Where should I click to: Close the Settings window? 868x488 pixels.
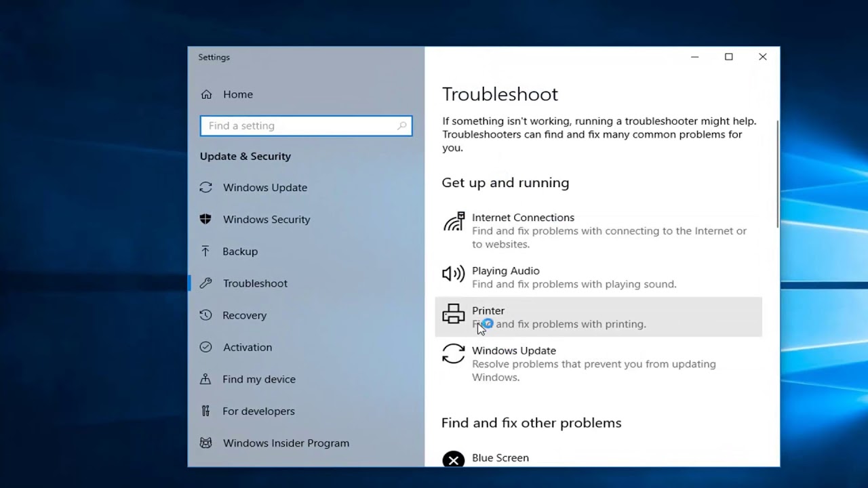762,57
